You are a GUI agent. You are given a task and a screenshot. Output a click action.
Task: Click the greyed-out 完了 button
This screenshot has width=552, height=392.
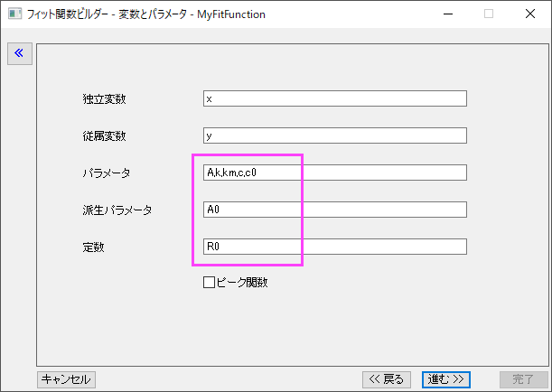[x=523, y=379]
